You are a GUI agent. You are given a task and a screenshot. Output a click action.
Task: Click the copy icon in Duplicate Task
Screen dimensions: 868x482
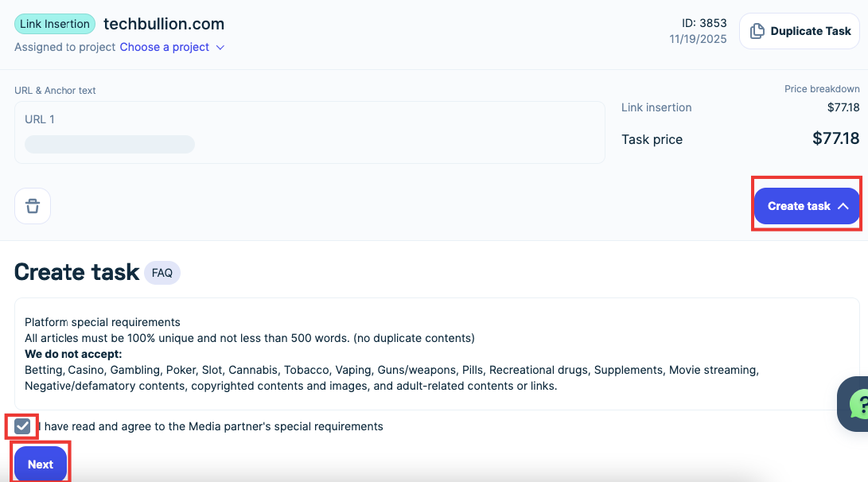pyautogui.click(x=757, y=31)
